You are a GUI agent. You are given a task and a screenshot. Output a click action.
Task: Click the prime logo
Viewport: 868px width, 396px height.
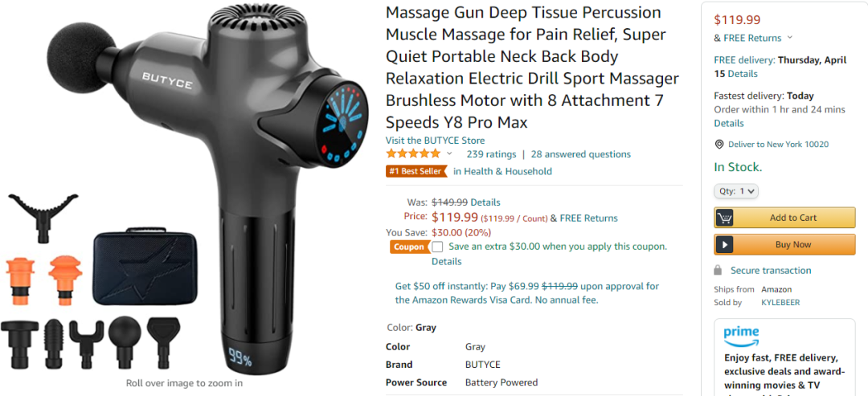point(741,337)
